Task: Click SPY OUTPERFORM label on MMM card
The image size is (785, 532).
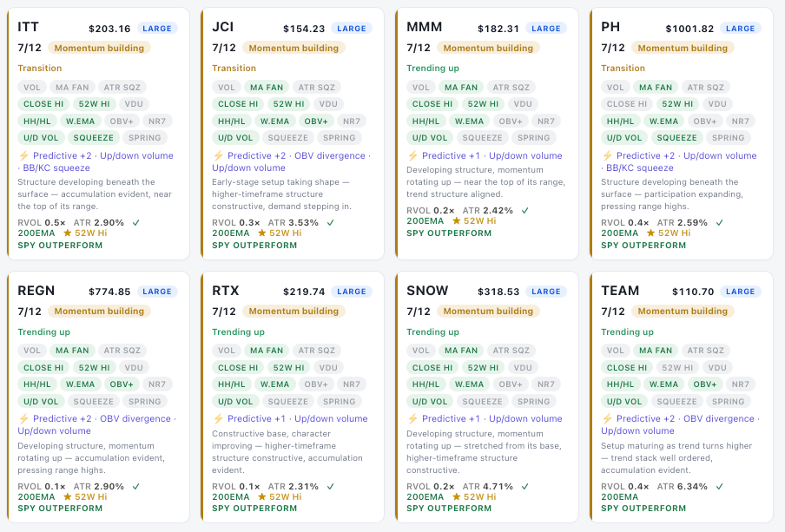Action: tap(449, 233)
